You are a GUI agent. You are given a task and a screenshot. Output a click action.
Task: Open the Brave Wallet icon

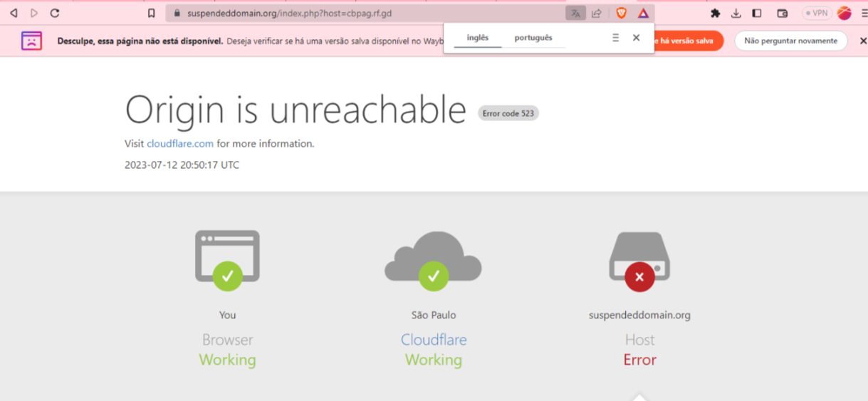pyautogui.click(x=782, y=13)
